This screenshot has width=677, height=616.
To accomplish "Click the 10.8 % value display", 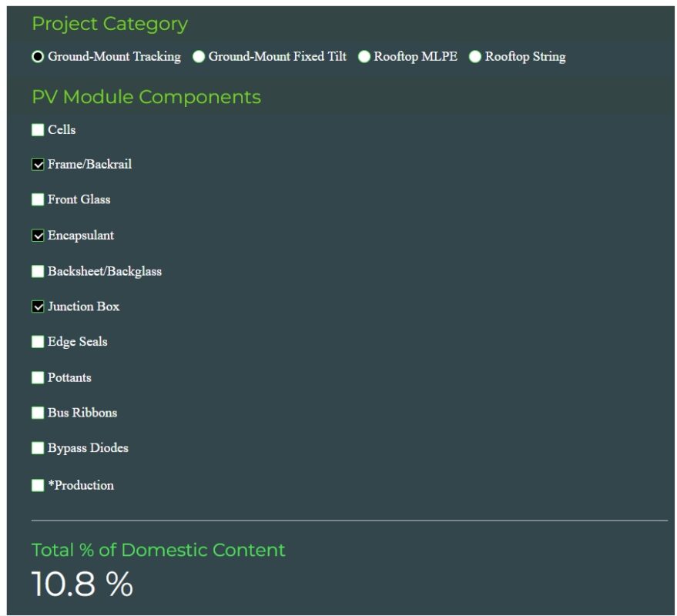I will (80, 584).
